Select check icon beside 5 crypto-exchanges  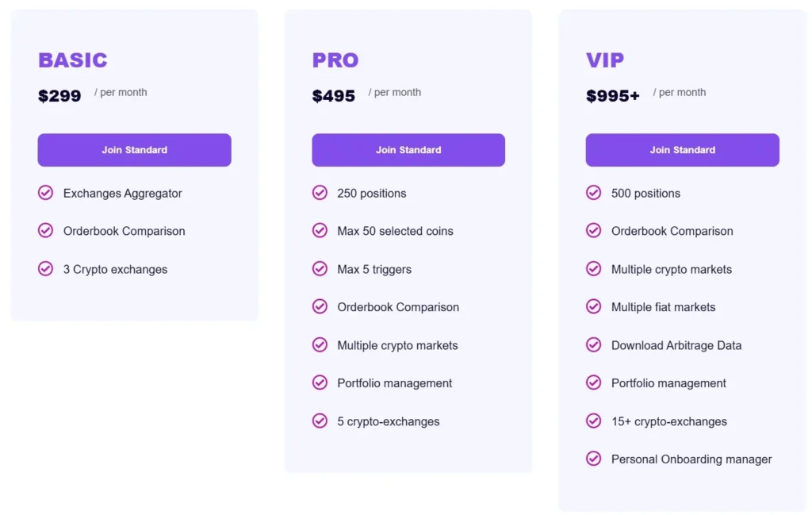pyautogui.click(x=320, y=421)
